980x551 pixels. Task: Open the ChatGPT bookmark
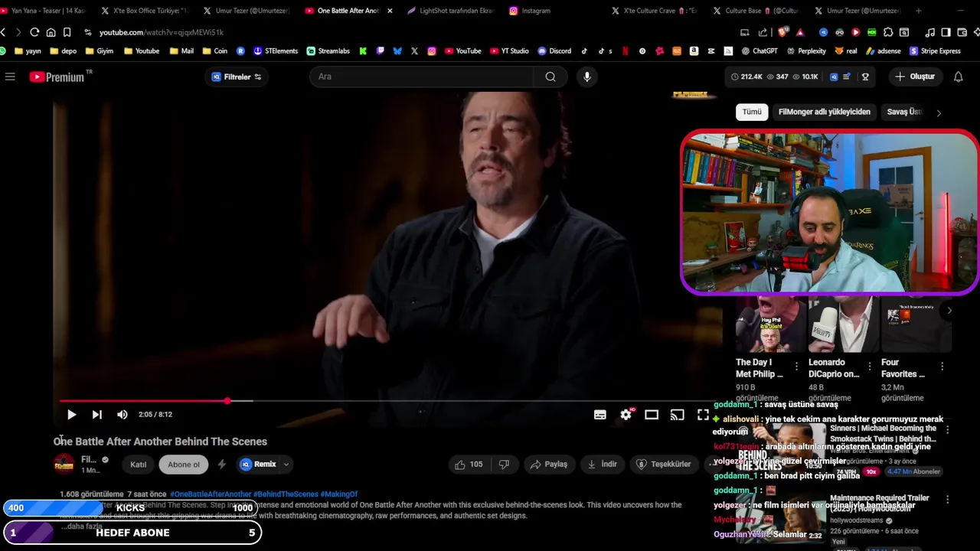tap(759, 51)
